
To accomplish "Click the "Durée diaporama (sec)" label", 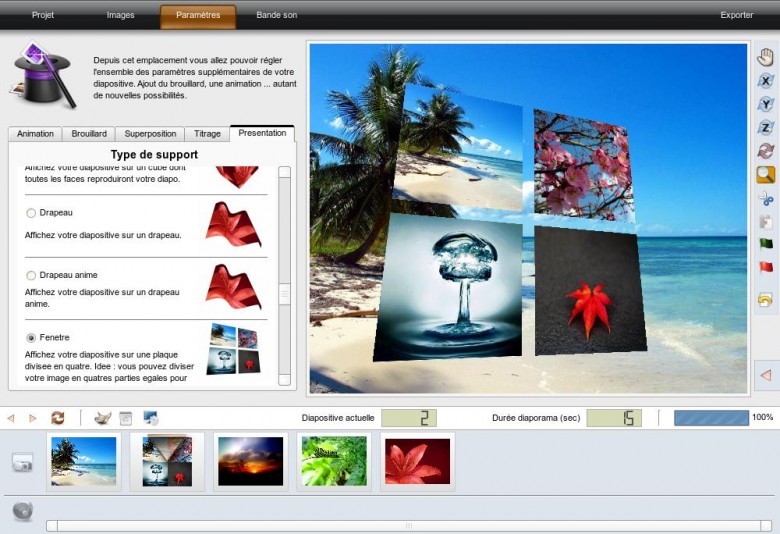I will tap(536, 419).
